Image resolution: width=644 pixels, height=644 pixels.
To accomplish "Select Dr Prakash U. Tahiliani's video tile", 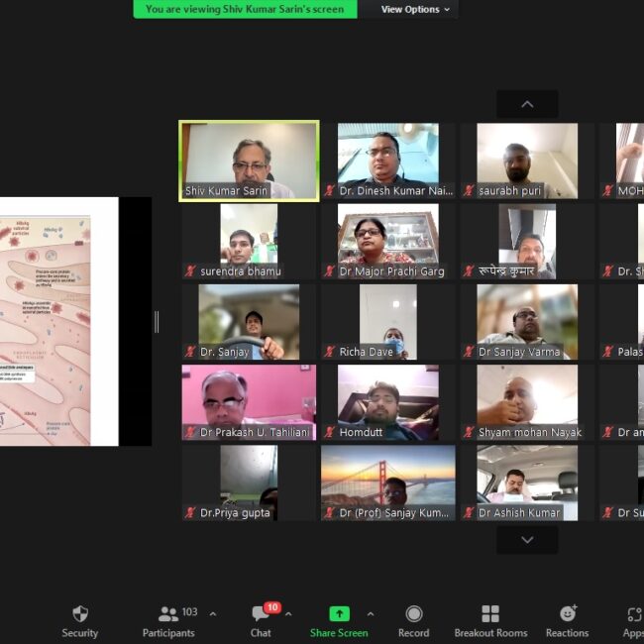I will (x=249, y=402).
